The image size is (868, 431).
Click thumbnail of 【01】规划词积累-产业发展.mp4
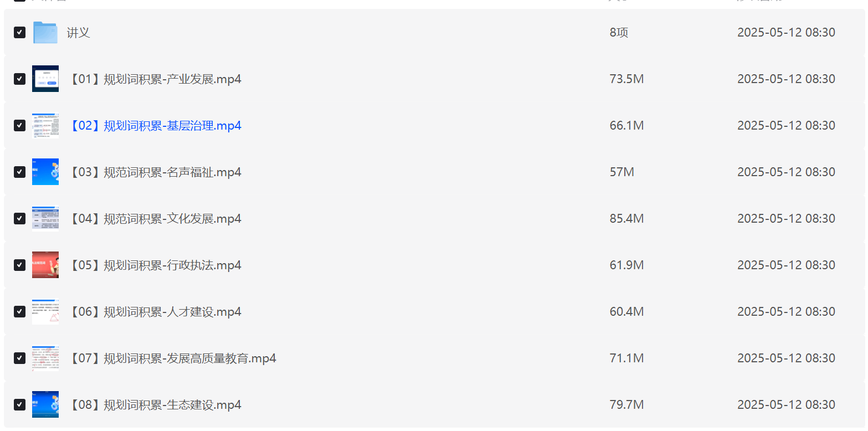point(45,79)
